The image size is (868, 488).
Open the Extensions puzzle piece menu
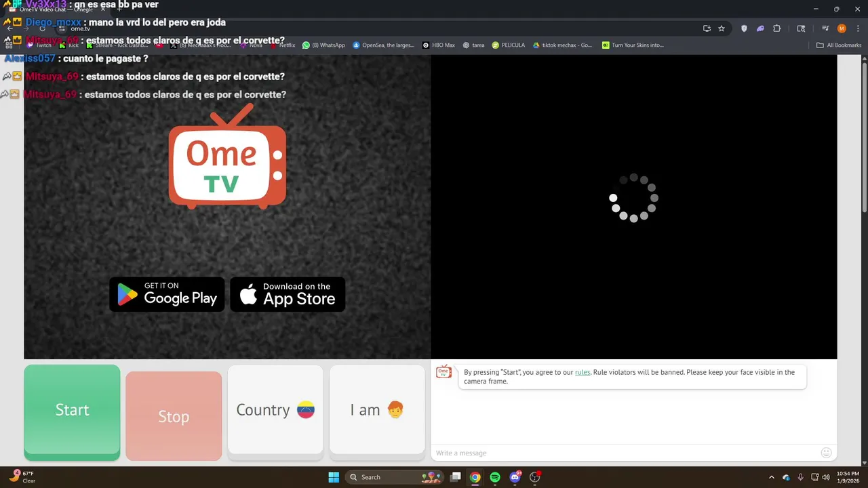777,28
